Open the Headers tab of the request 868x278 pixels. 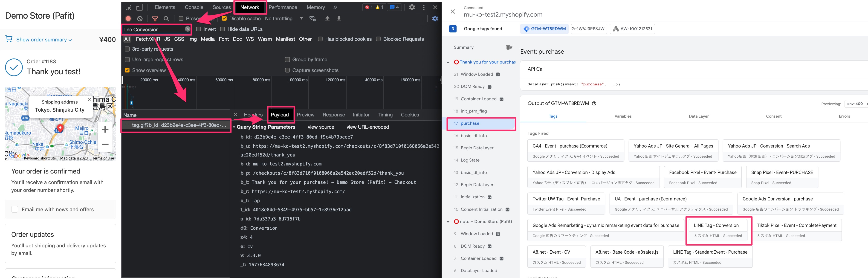(x=253, y=115)
